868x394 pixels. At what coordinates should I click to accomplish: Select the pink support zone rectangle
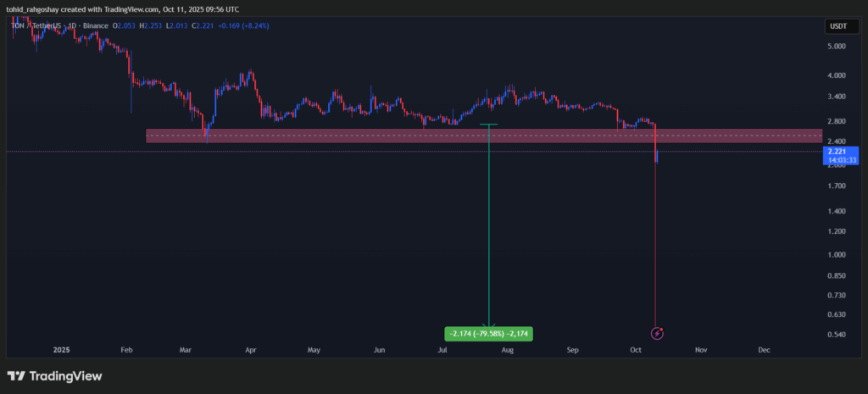pyautogui.click(x=339, y=136)
